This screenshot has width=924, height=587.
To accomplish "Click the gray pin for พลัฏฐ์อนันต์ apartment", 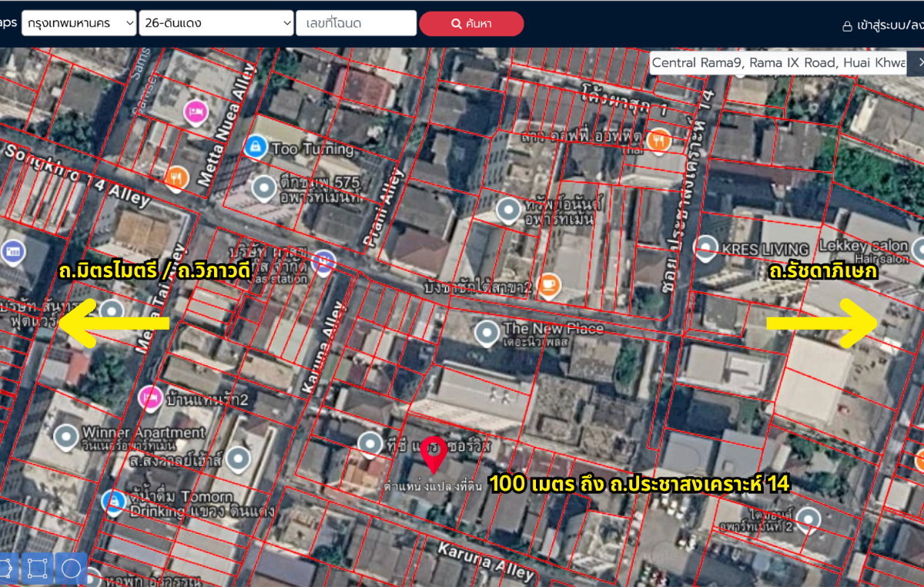I will [508, 210].
